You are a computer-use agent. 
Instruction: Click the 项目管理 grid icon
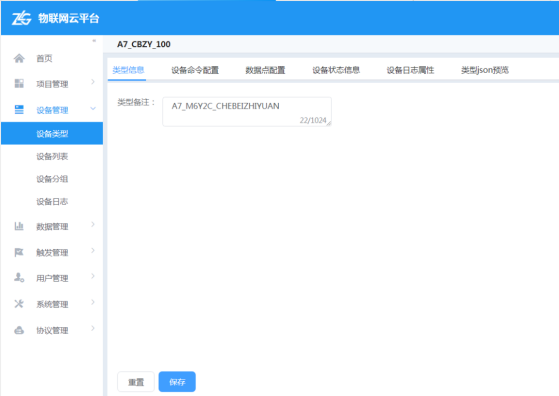19,83
